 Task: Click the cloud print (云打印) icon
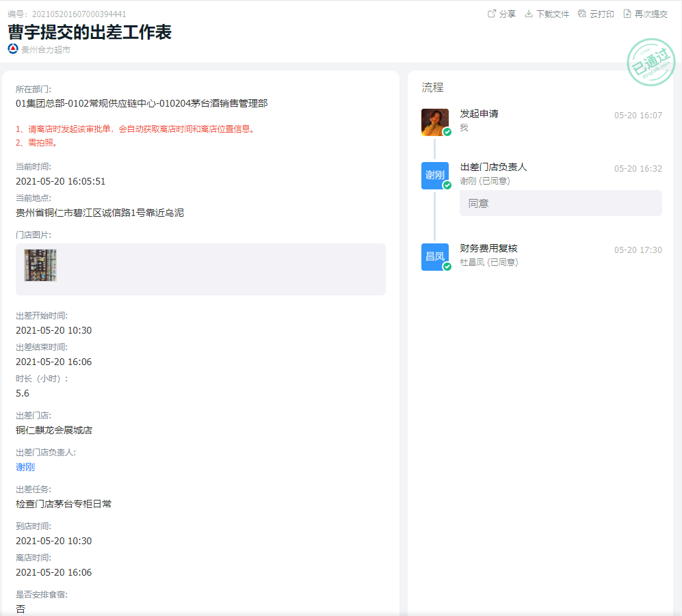tap(582, 14)
